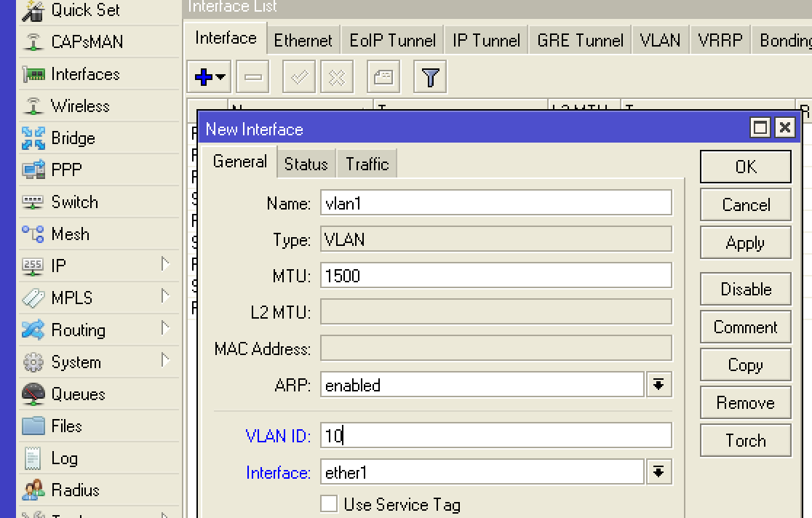The width and height of the screenshot is (812, 518).
Task: Open the Queues sidebar icon
Action: coord(33,394)
